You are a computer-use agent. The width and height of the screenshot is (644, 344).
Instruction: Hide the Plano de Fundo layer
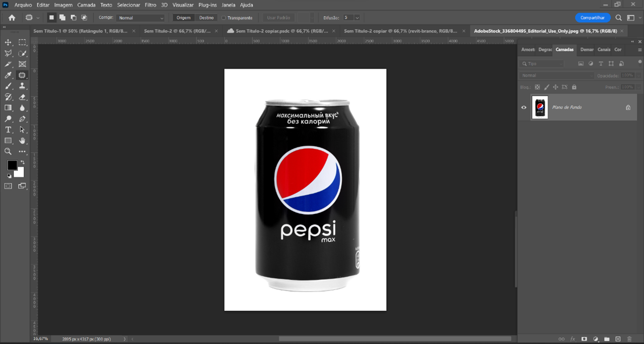[x=524, y=107]
